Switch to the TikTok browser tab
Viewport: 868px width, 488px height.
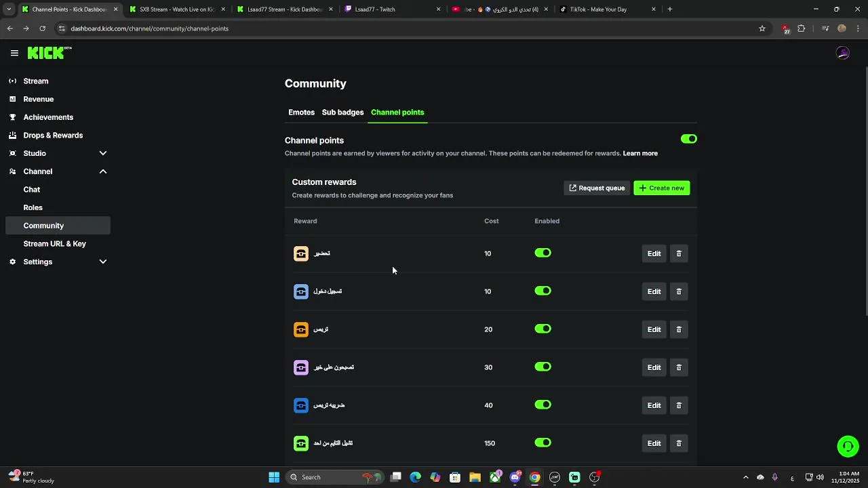(x=608, y=9)
